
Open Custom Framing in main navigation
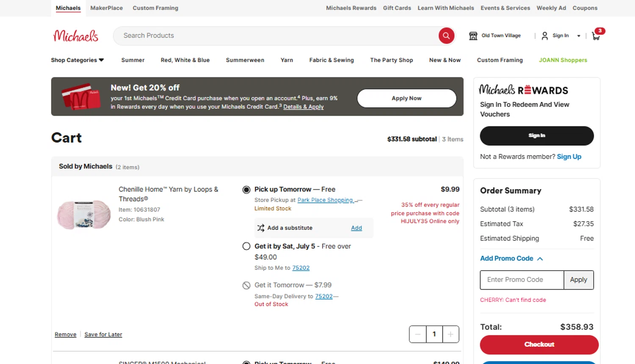tap(500, 60)
